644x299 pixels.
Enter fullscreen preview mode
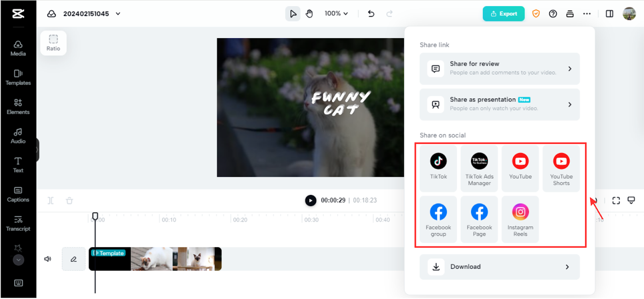616,201
